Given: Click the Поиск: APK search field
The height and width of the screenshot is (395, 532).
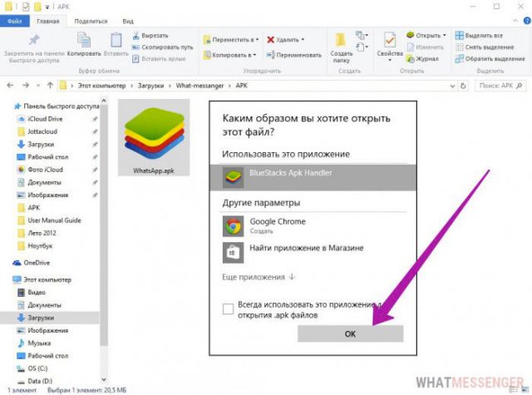Looking at the screenshot, I should 500,86.
